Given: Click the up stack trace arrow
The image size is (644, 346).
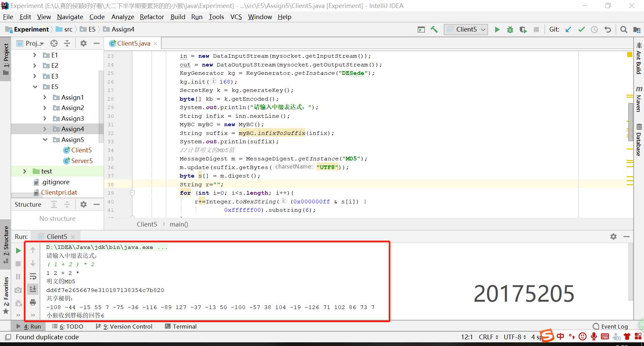Looking at the screenshot, I should click(33, 250).
